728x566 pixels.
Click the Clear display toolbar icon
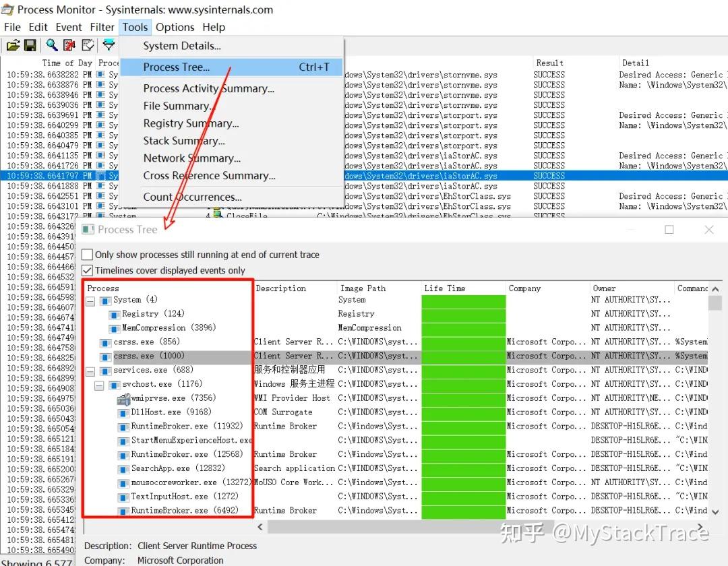point(87,45)
